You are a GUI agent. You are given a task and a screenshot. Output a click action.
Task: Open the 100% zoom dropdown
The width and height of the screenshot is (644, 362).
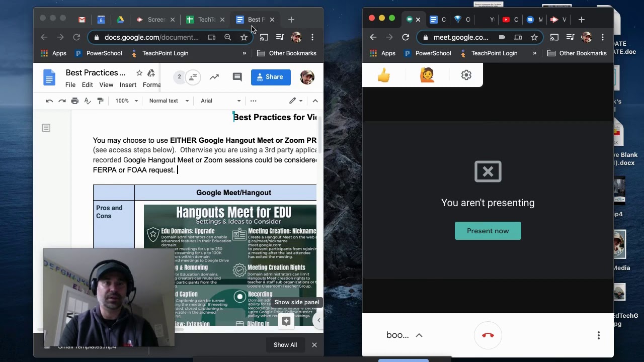126,101
